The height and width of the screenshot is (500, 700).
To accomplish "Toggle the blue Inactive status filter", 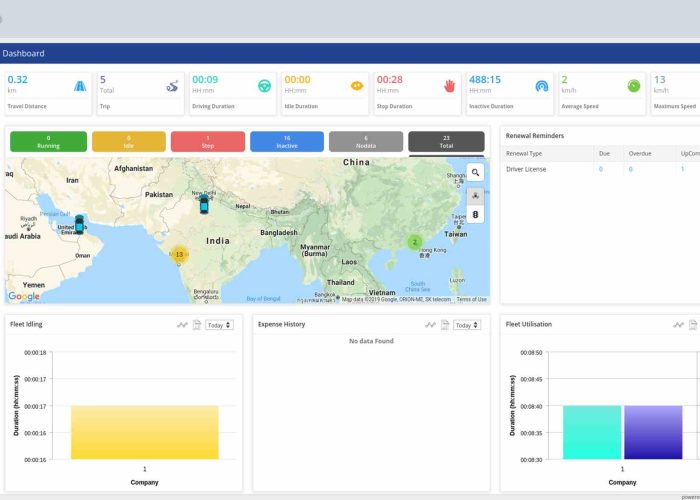I will click(x=287, y=142).
